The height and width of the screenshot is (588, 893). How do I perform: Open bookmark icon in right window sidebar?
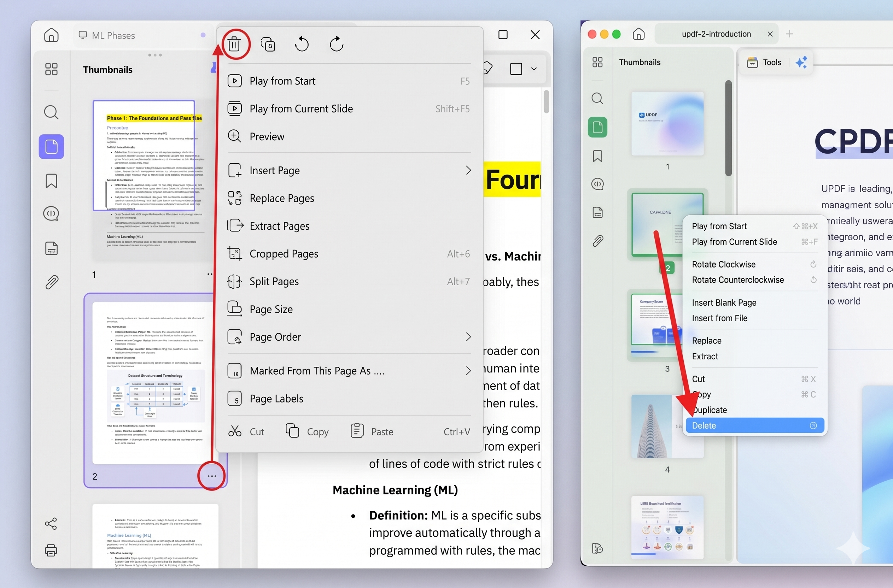597,155
